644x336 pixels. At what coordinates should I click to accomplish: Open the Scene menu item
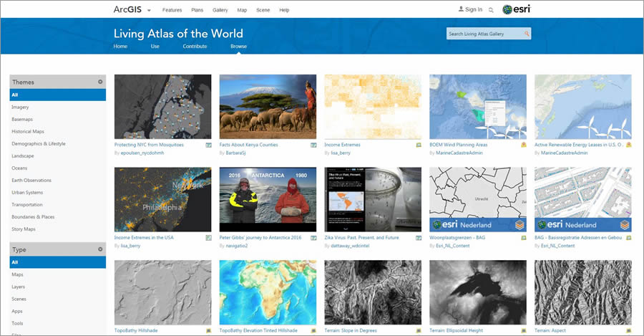[x=263, y=10]
